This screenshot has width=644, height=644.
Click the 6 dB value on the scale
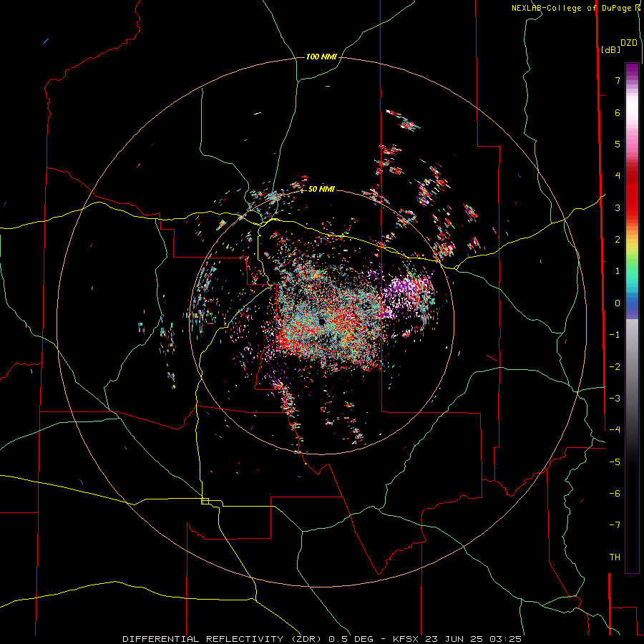coord(618,112)
